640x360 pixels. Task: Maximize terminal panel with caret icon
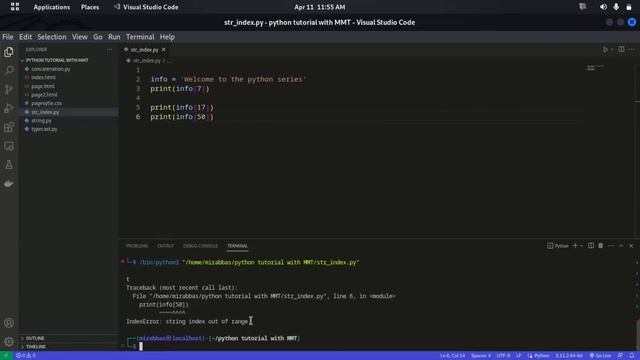pos(621,246)
